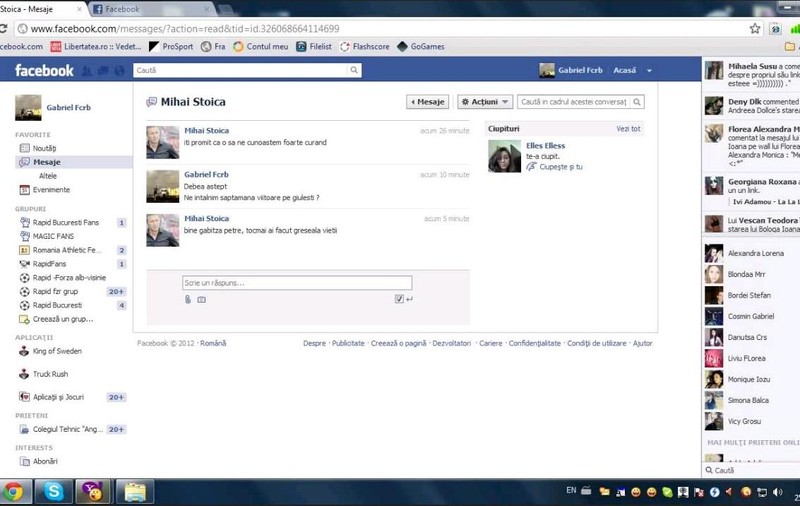
Task: Click the conversation search magnifier icon
Action: click(x=637, y=102)
